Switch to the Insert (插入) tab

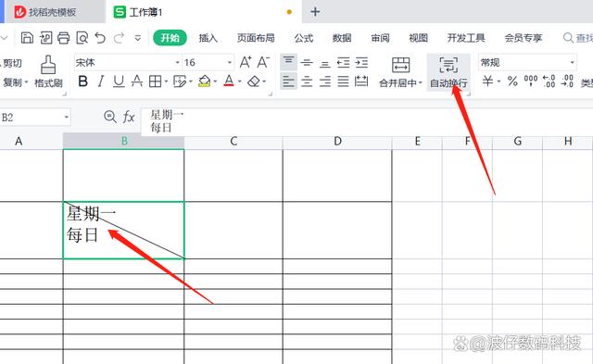[x=208, y=38]
